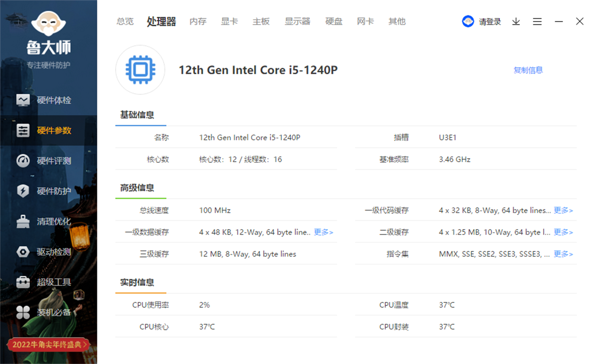Select the 硬件参数 sliders icon
The height and width of the screenshot is (364, 595).
23,130
